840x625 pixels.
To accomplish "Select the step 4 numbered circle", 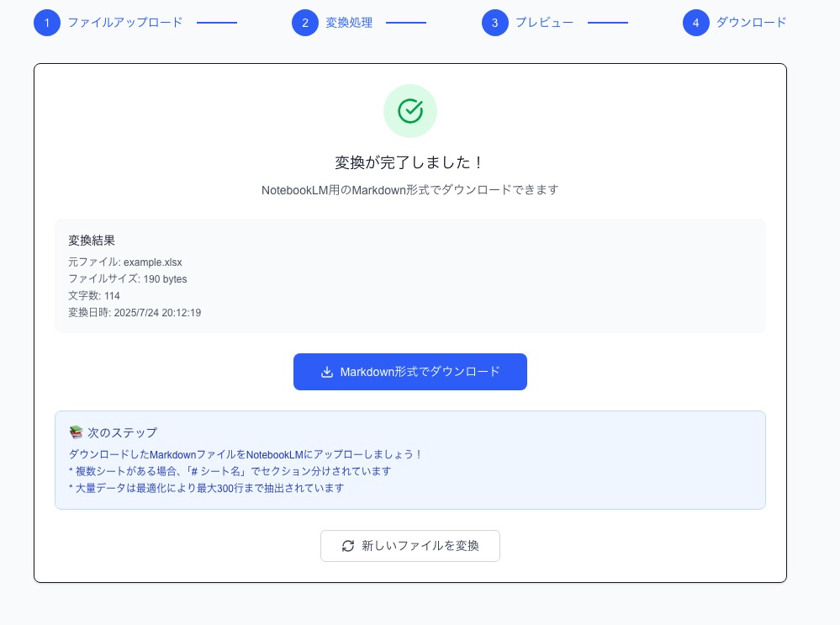I will point(696,23).
